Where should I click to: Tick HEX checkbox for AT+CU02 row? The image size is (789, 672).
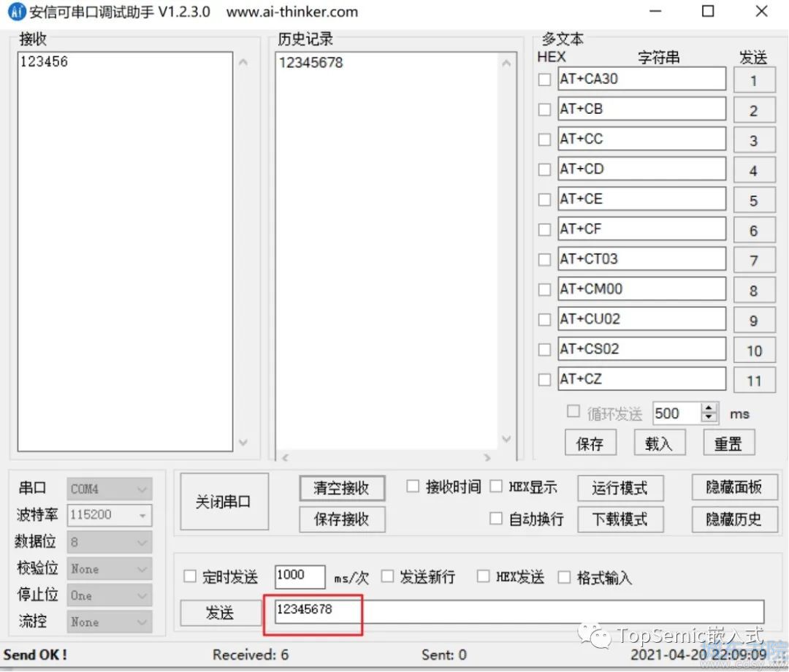pyautogui.click(x=544, y=319)
